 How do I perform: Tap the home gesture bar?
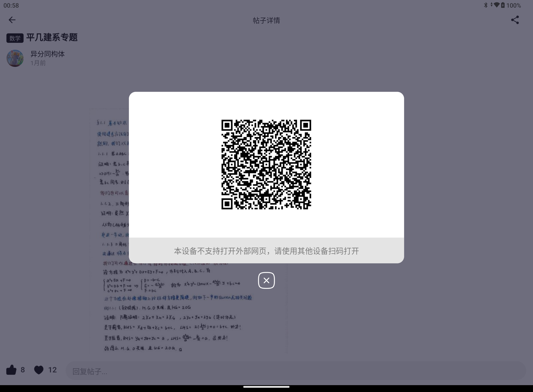point(266,387)
